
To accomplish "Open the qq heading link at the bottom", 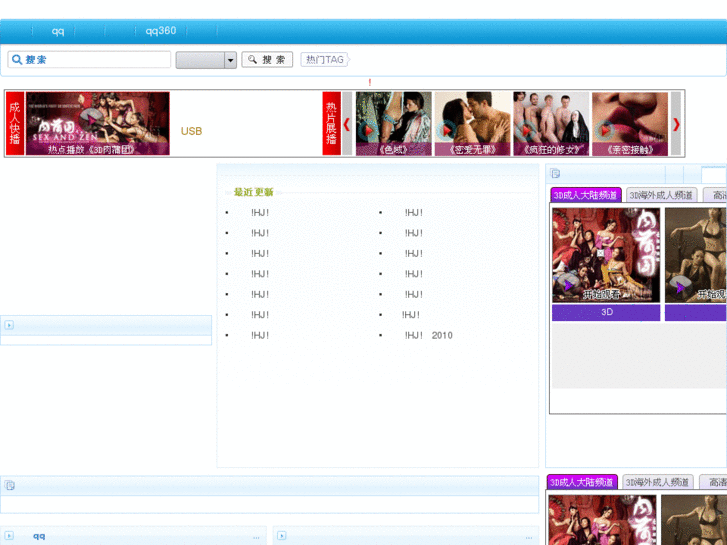I will click(39, 536).
